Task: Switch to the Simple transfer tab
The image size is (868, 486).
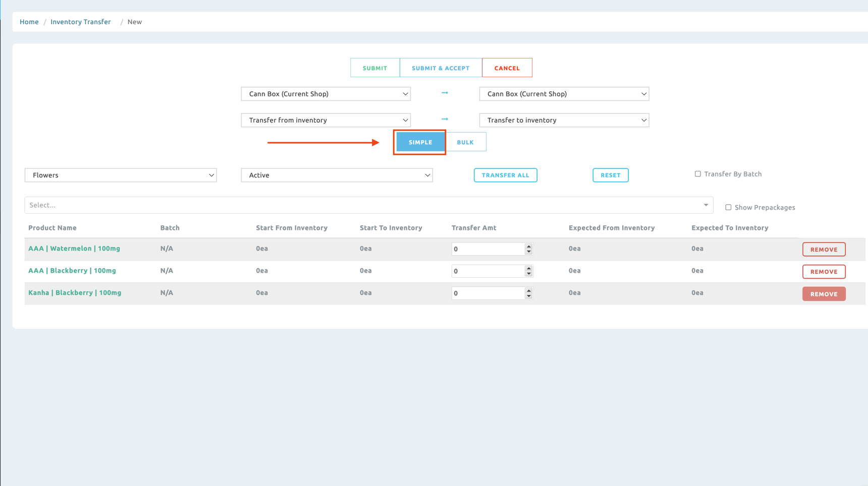Action: point(420,142)
